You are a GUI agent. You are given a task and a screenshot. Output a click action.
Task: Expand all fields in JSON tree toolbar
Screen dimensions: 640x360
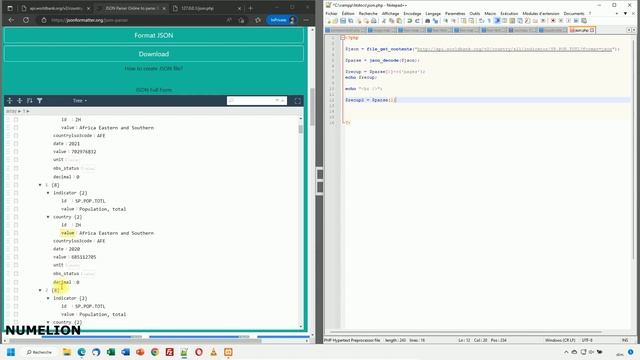click(10, 100)
